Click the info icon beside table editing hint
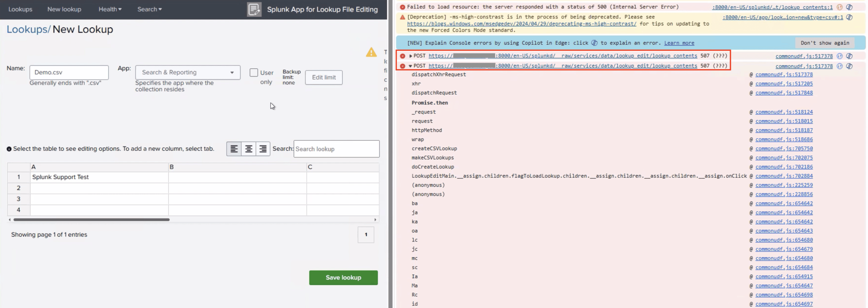Screen dimensions: 868x308 9,149
